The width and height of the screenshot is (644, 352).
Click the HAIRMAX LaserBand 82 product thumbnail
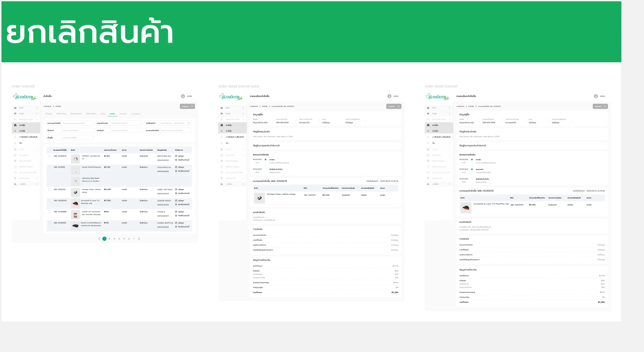[x=75, y=159]
